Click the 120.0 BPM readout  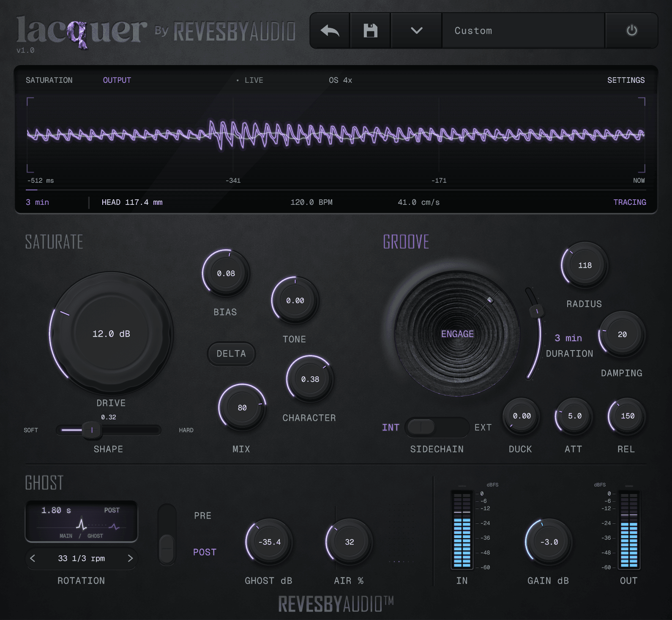coord(311,202)
